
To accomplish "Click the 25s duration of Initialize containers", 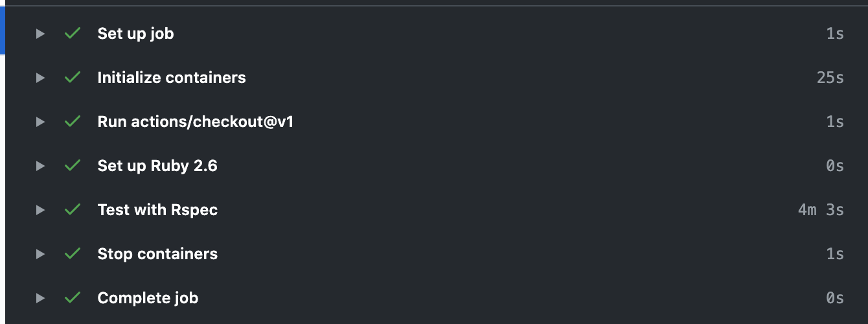I will (830, 78).
